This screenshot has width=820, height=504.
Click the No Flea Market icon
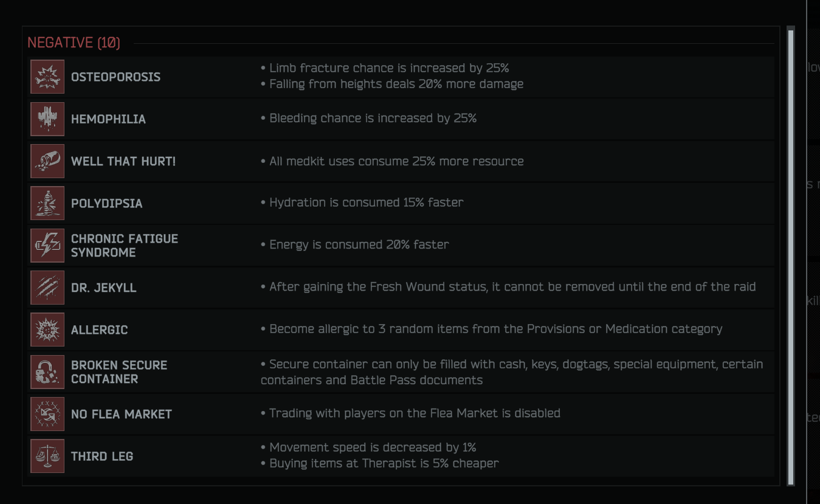tap(47, 414)
